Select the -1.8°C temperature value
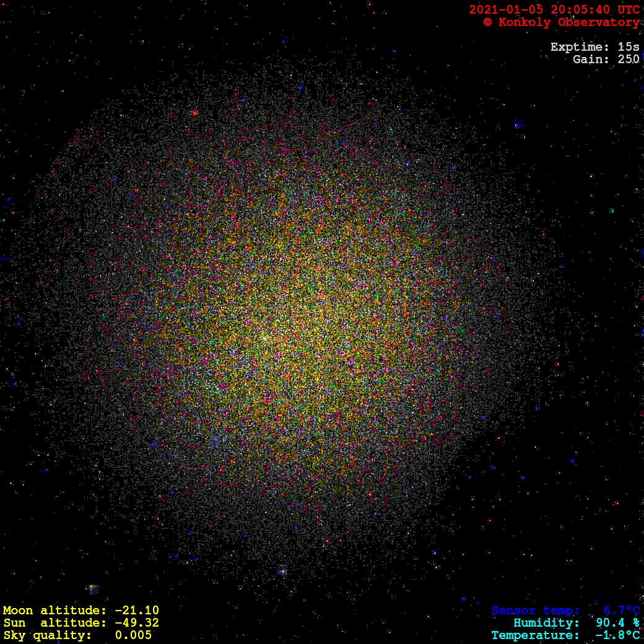Screen dimensions: 644x644 point(617,635)
